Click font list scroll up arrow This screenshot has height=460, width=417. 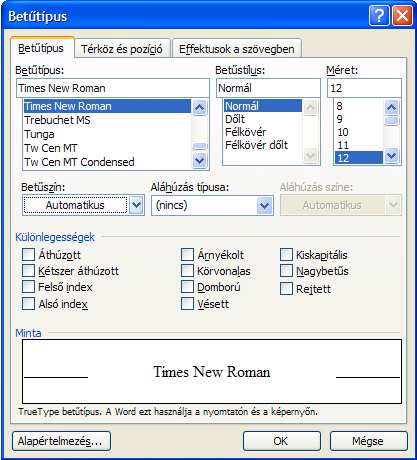(x=200, y=107)
